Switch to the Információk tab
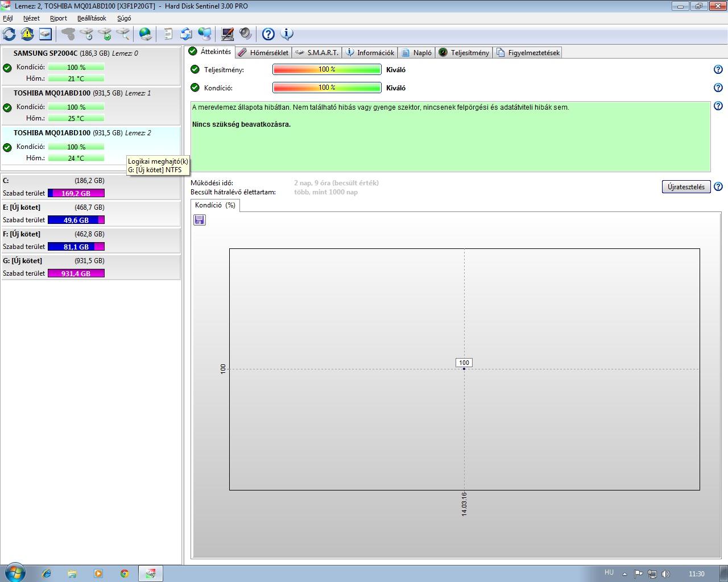Viewport: 728px width, 582px height. [x=370, y=52]
